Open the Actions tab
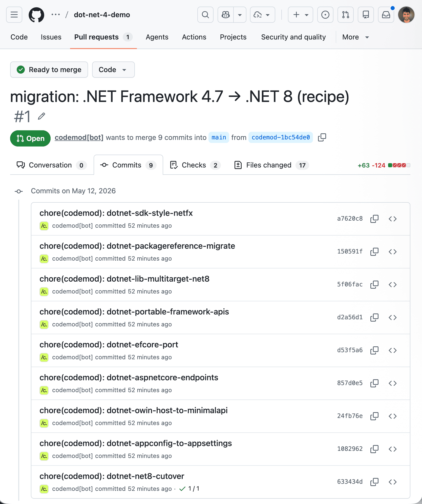This screenshot has height=504, width=422. 194,37
